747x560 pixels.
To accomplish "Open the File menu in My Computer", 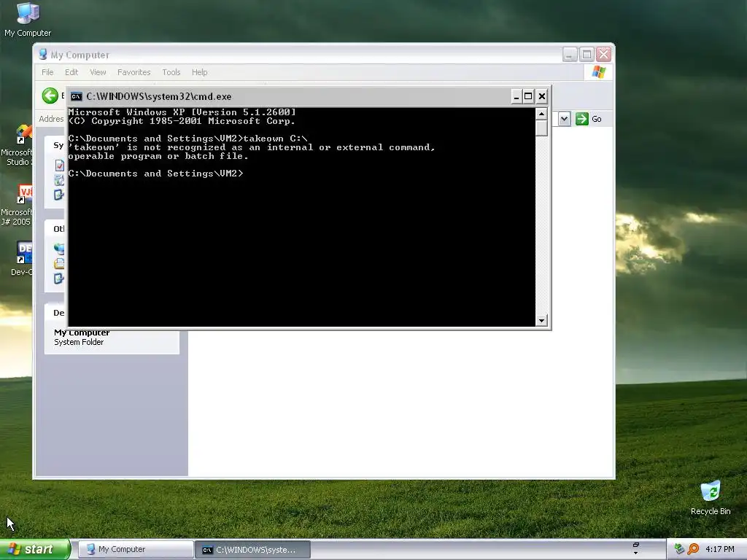I will pos(47,72).
